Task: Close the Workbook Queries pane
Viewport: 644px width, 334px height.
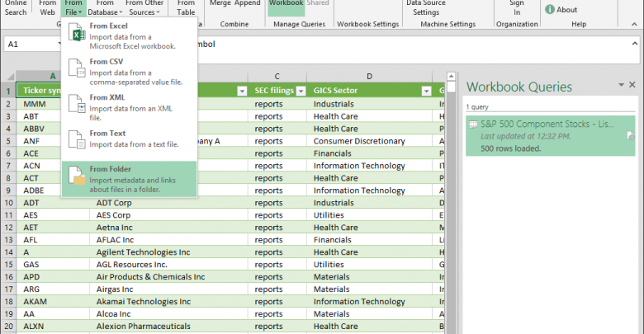Action: [x=632, y=84]
